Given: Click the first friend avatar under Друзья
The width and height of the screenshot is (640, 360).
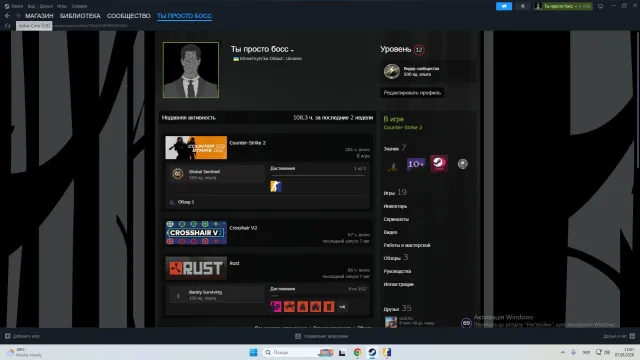Looking at the screenshot, I should (x=391, y=322).
